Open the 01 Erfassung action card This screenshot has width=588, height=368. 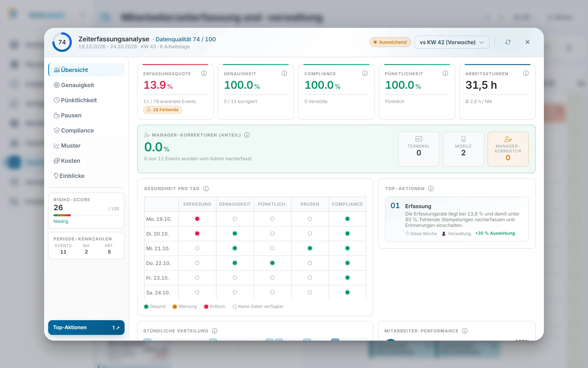tap(457, 219)
